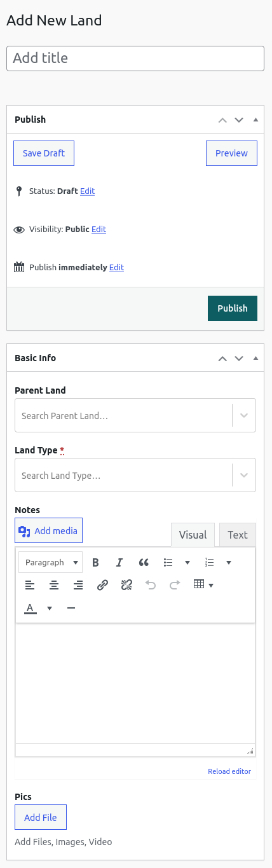Apply text color with A icon

click(x=30, y=609)
